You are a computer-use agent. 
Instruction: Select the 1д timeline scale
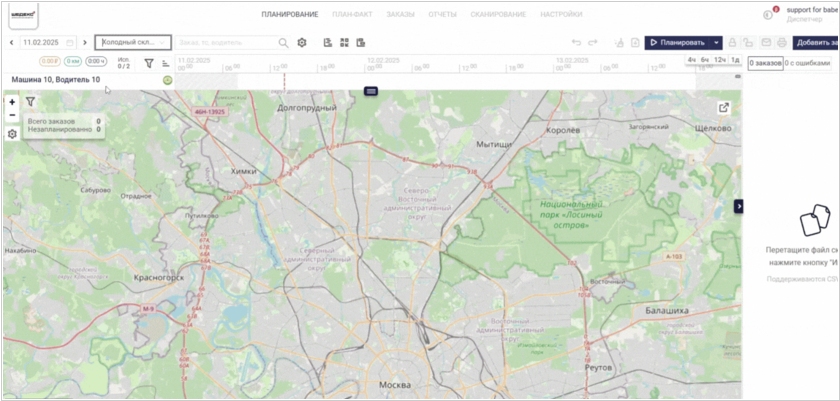(735, 60)
